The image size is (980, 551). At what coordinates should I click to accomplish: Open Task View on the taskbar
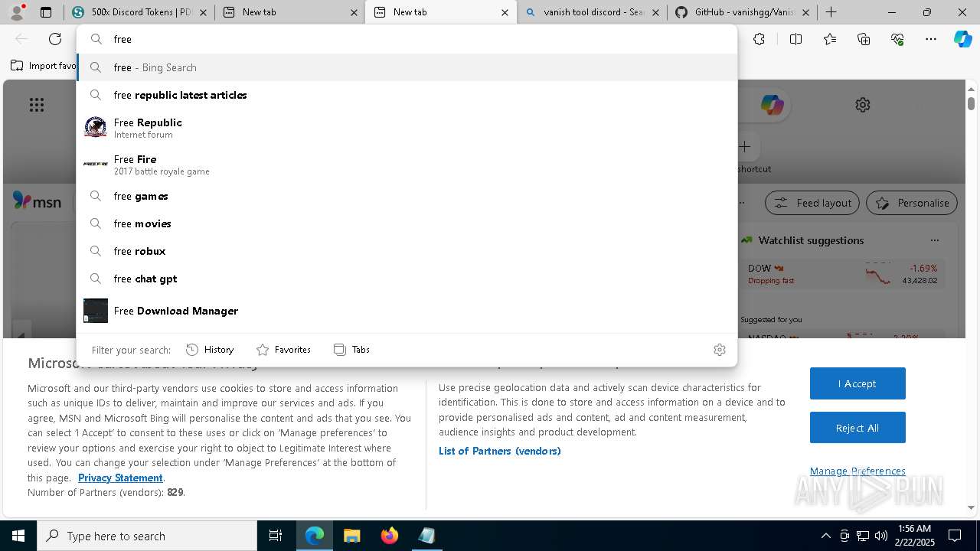276,536
